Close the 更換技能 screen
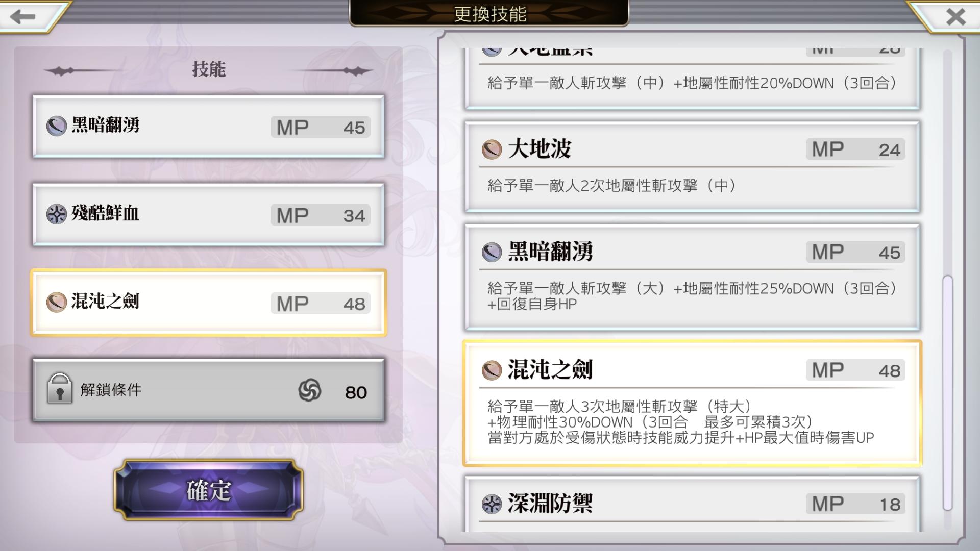980x551 pixels. [x=955, y=17]
